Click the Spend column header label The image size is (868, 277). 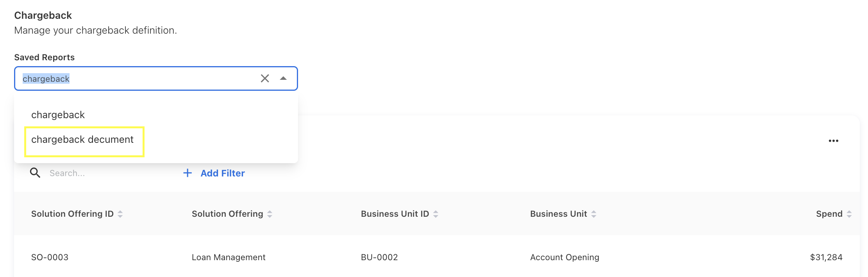(829, 214)
